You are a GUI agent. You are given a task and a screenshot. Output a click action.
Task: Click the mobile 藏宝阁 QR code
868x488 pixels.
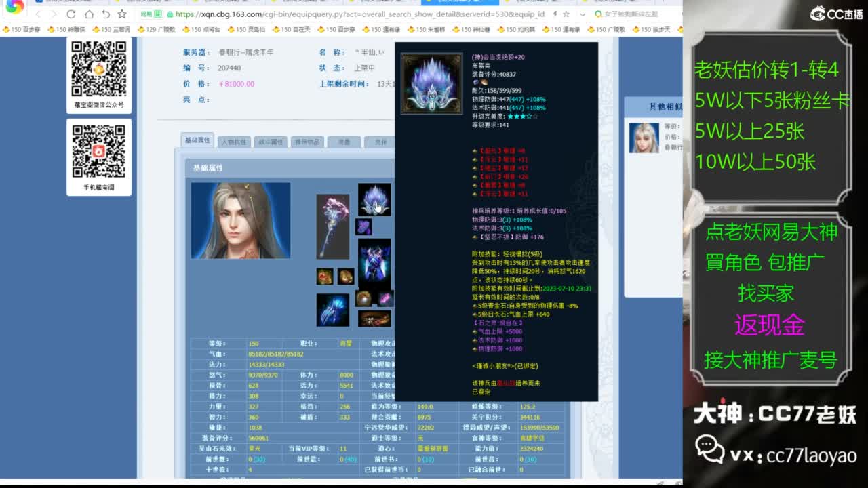point(99,151)
